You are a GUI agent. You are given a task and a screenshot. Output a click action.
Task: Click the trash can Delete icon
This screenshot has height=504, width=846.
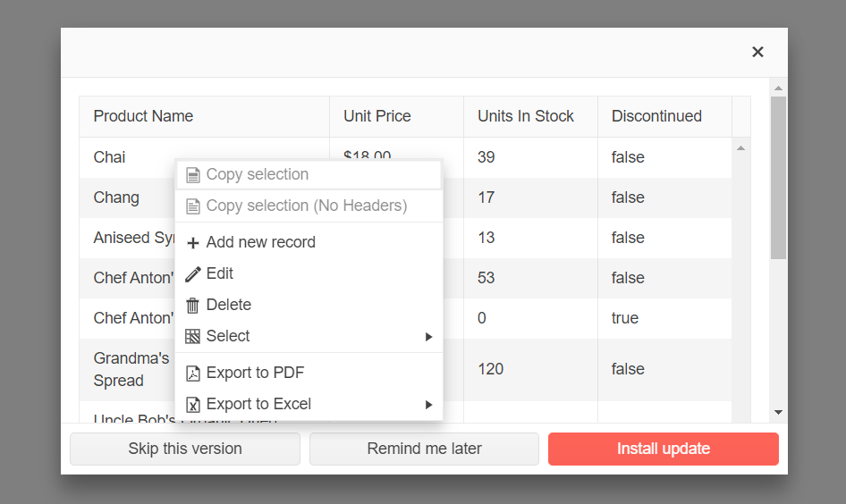[192, 306]
